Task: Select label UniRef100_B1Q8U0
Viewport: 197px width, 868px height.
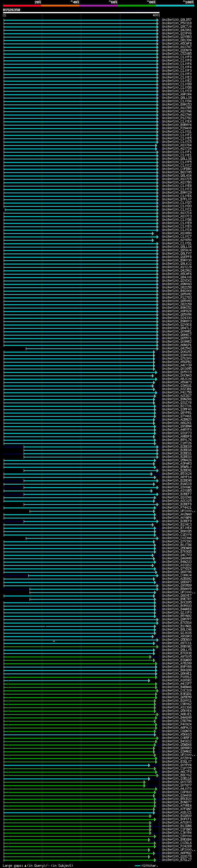Action: [x=177, y=816]
